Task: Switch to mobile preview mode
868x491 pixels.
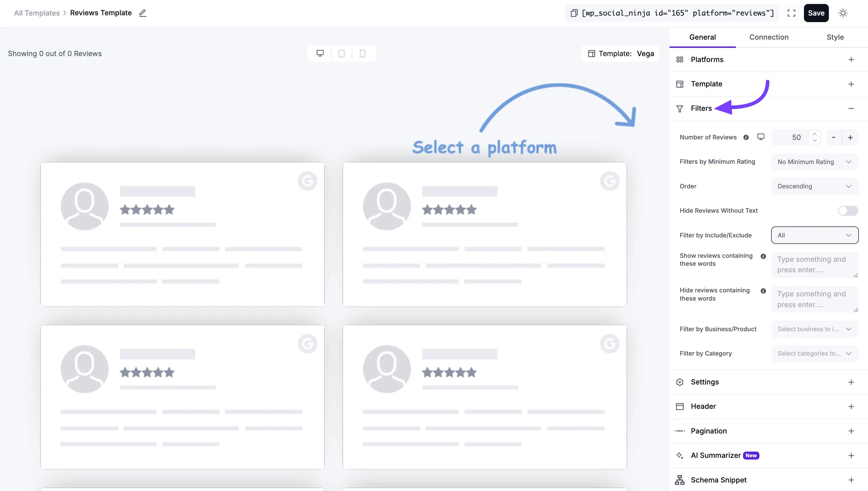Action: coord(363,53)
